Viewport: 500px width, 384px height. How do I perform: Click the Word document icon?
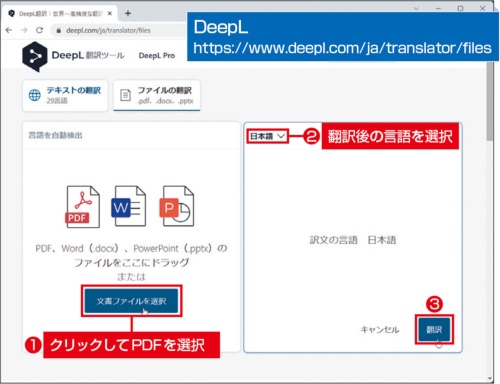pyautogui.click(x=129, y=206)
